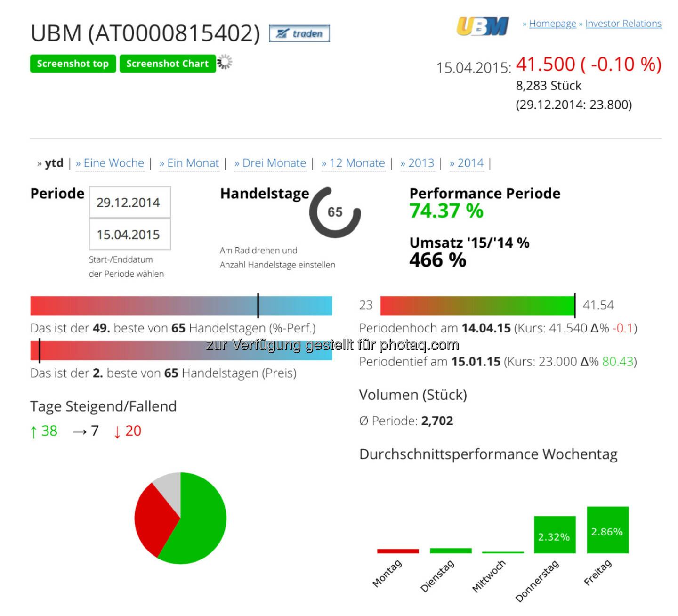678x616 pixels.
Task: Click the Handelstage dial showing 65
Action: 335,212
